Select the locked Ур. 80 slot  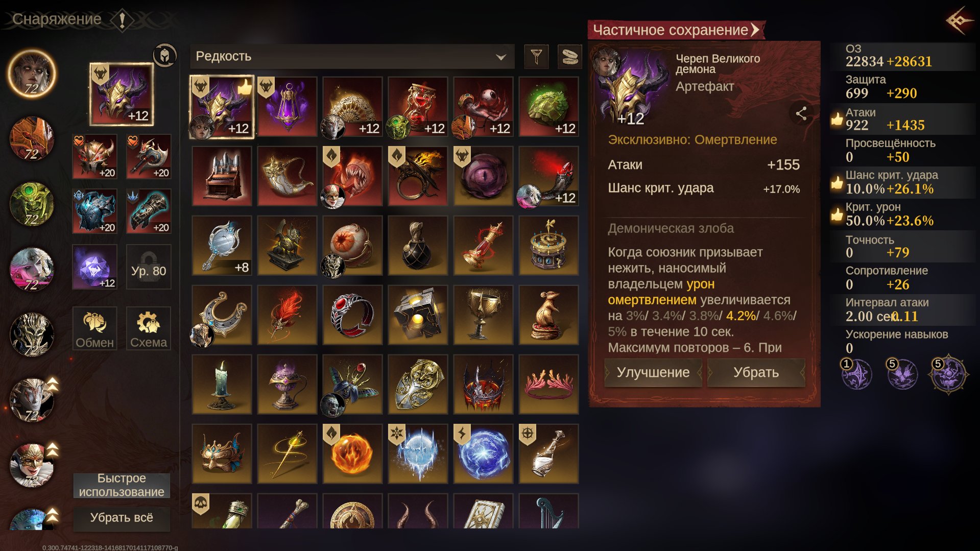[149, 267]
